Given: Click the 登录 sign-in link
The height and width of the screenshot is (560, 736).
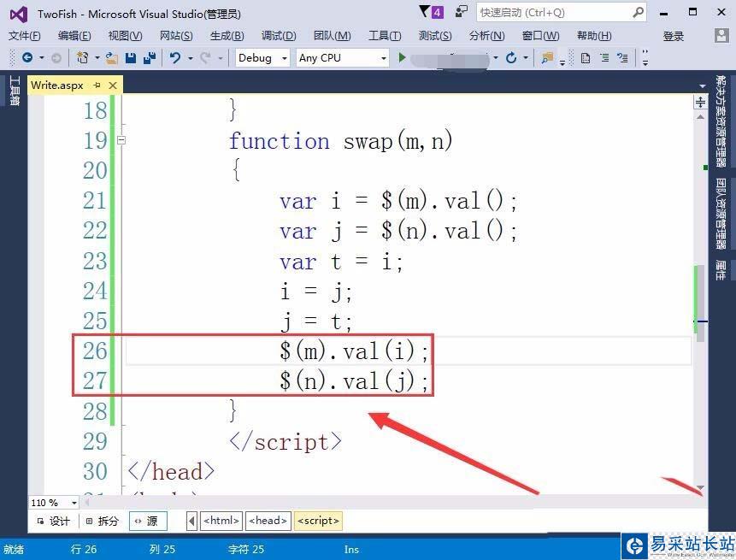Looking at the screenshot, I should pos(673,36).
